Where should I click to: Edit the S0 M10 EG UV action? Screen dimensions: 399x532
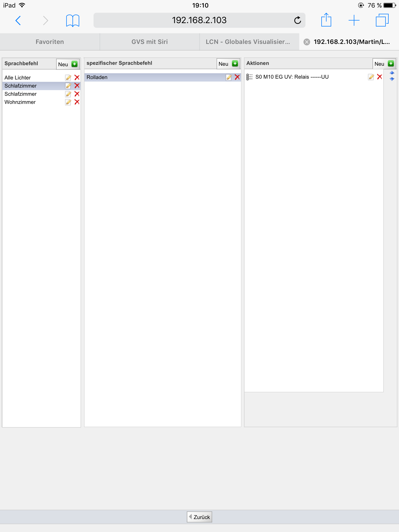[371, 77]
